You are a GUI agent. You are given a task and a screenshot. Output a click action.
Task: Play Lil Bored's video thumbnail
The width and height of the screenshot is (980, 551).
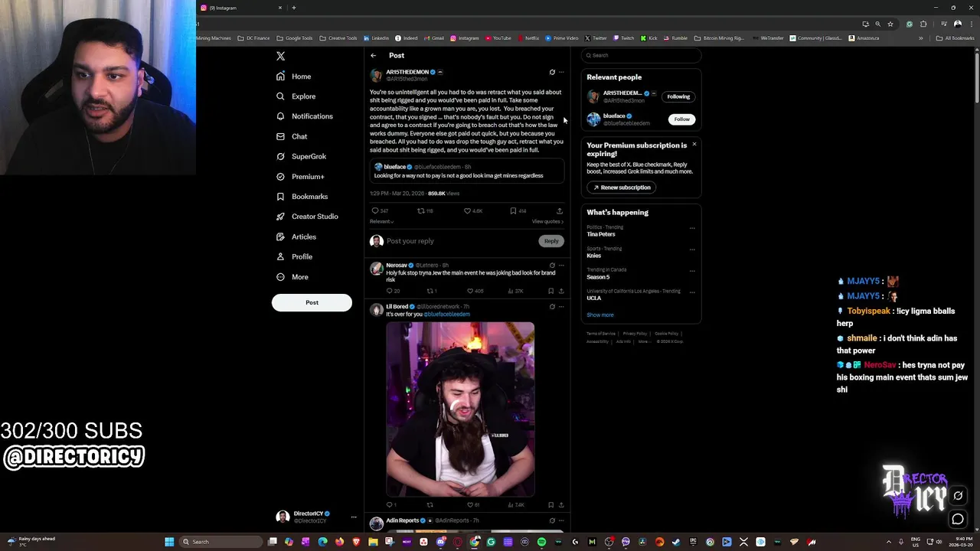point(460,409)
